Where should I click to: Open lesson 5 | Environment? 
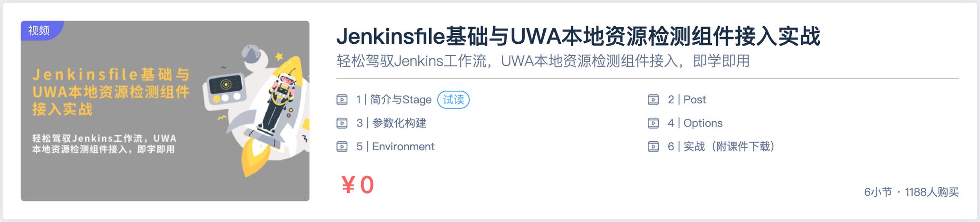pyautogui.click(x=395, y=146)
